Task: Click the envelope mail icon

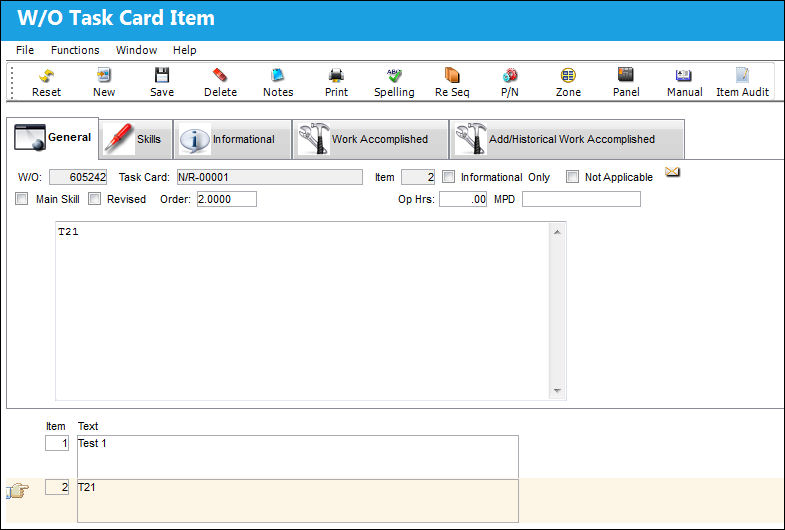Action: [x=672, y=172]
